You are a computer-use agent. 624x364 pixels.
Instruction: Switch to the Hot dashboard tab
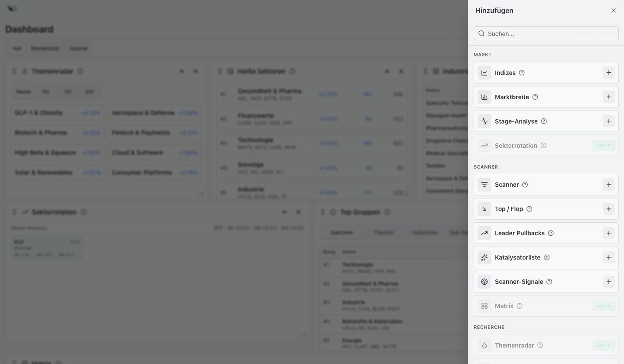click(x=17, y=48)
